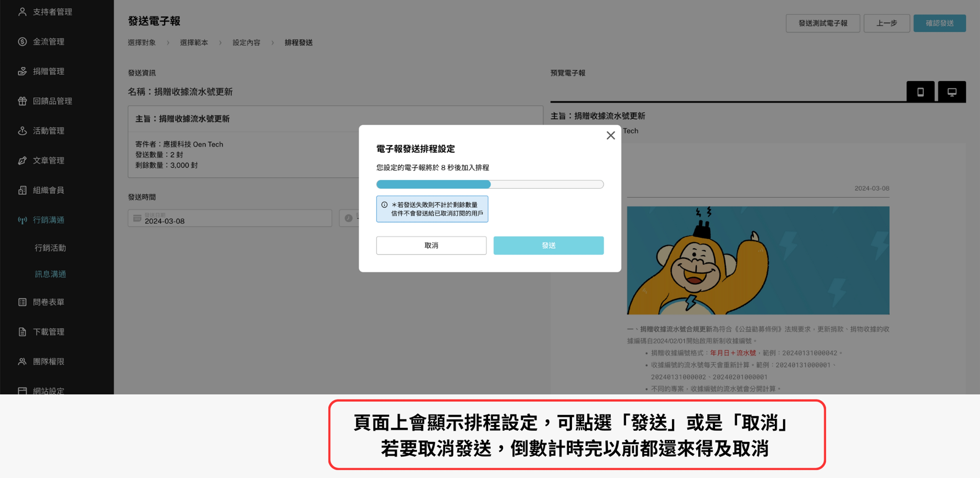The image size is (980, 478).
Task: Open 活動管理 menu
Action: point(49,130)
